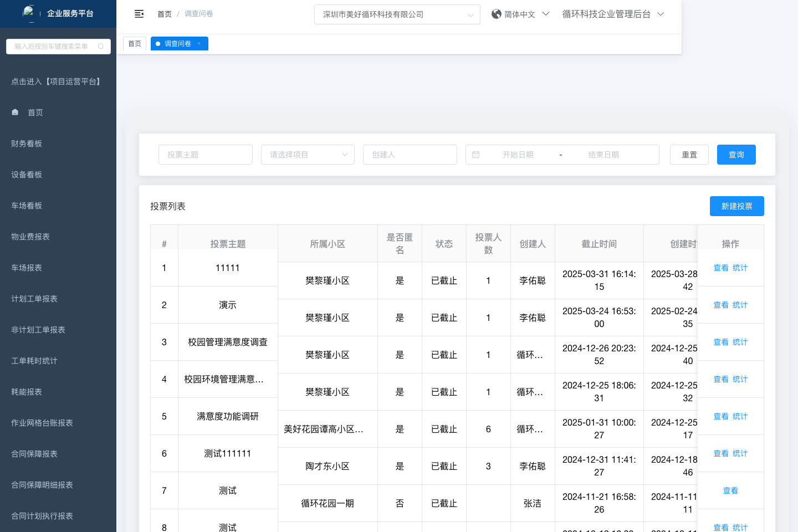The image size is (798, 532).
Task: Click the platform logo in sidebar header
Action: click(x=29, y=12)
